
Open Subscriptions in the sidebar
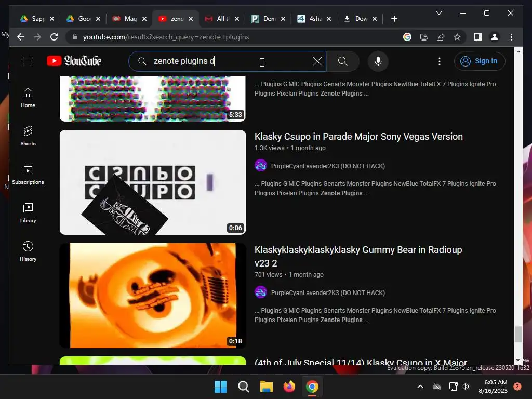pyautogui.click(x=28, y=175)
